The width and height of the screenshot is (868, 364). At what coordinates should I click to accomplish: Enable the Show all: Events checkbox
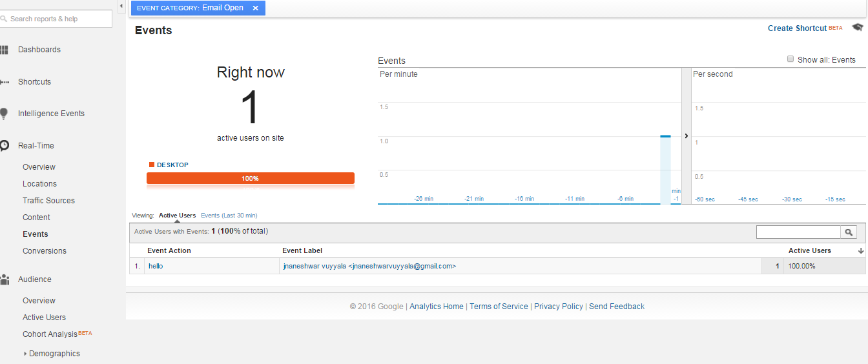(790, 59)
